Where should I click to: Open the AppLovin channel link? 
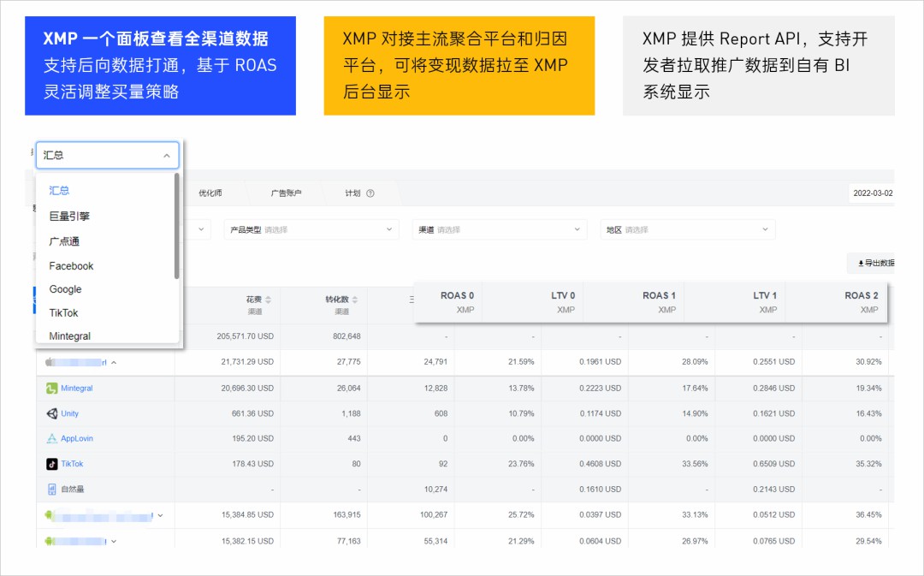[x=77, y=438]
